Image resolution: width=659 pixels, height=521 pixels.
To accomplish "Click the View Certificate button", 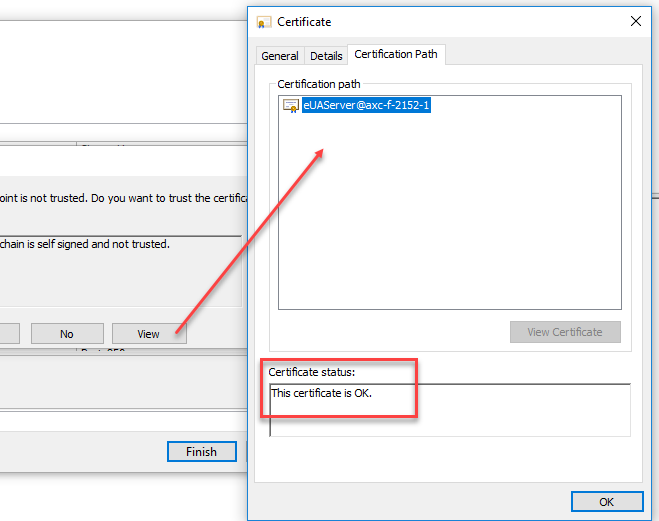I will [x=565, y=332].
